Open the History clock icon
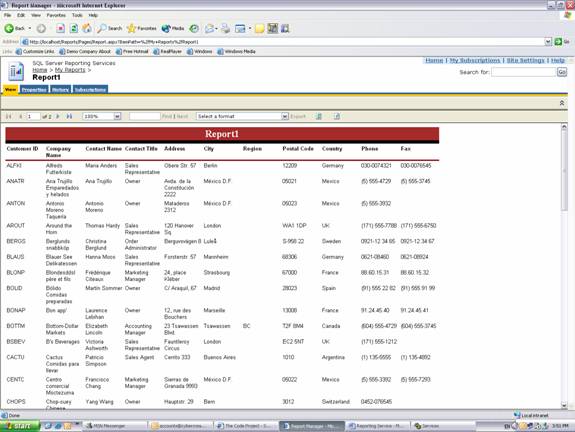This screenshot has width=575, height=432. click(194, 28)
